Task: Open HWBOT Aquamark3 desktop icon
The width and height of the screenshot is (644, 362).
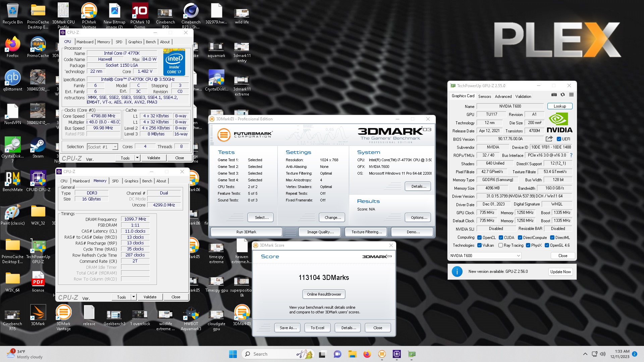Action: click(x=191, y=318)
